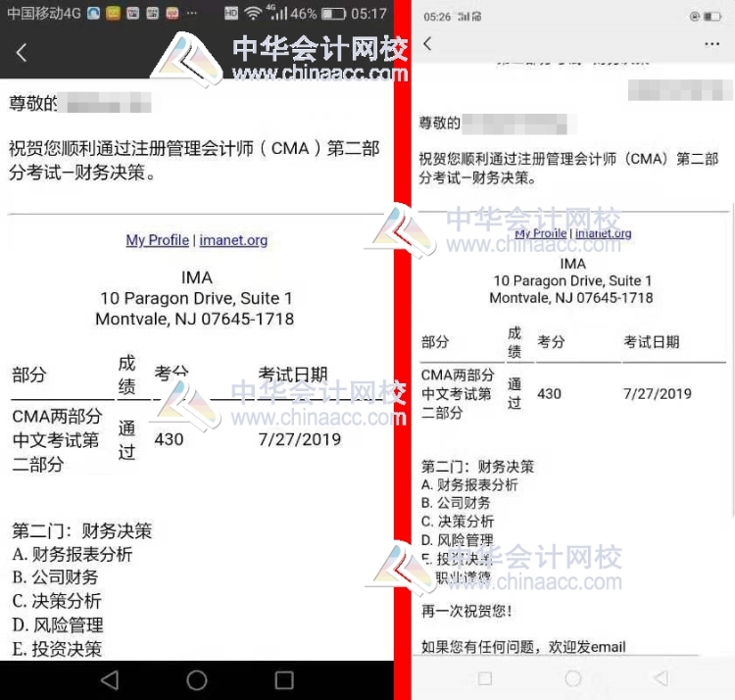Image resolution: width=735 pixels, height=700 pixels.
Task: Select 'D. 风险管理' in left phone
Action: tap(58, 625)
